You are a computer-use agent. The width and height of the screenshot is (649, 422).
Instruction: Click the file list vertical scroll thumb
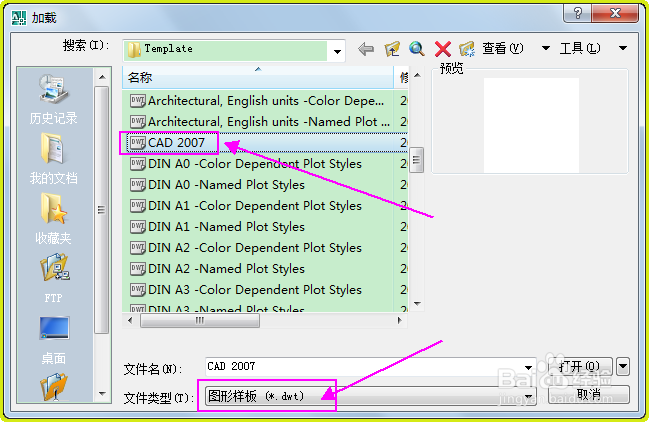pyautogui.click(x=417, y=160)
